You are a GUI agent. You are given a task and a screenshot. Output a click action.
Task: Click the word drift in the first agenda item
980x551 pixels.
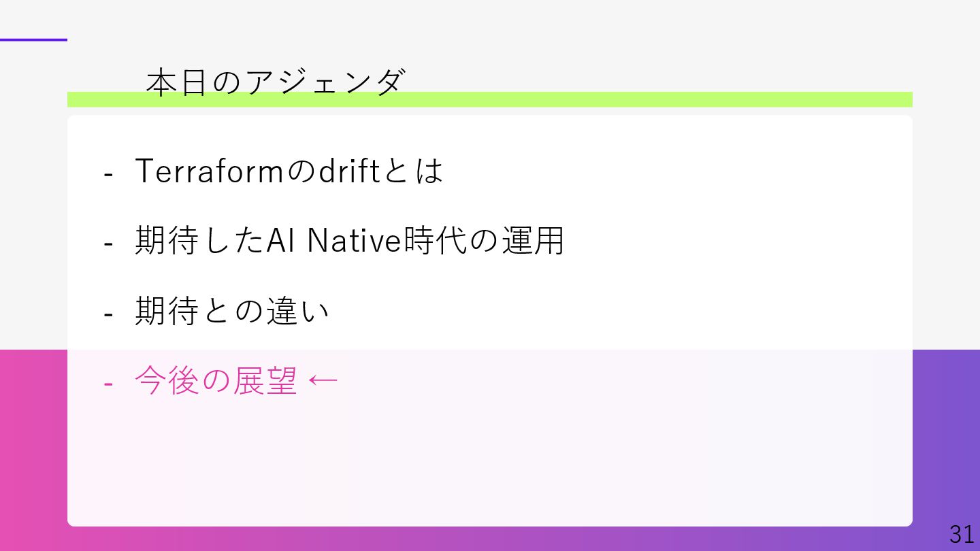pyautogui.click(x=348, y=171)
